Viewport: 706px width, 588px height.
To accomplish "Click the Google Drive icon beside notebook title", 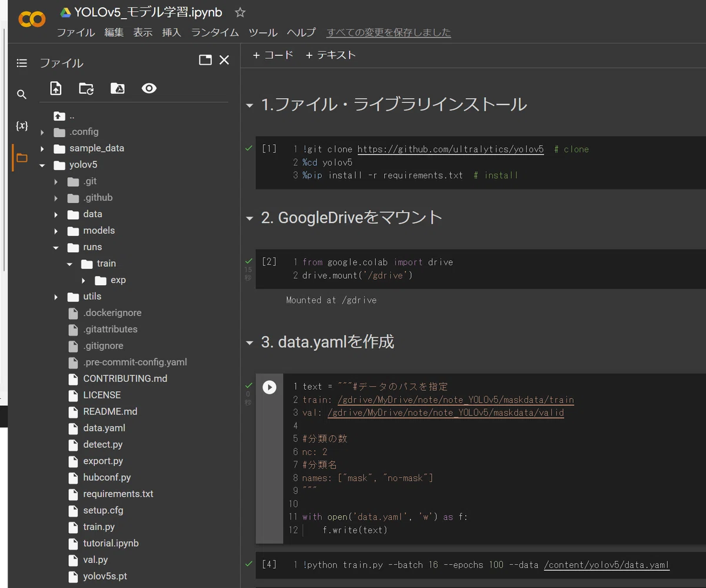I will [65, 12].
